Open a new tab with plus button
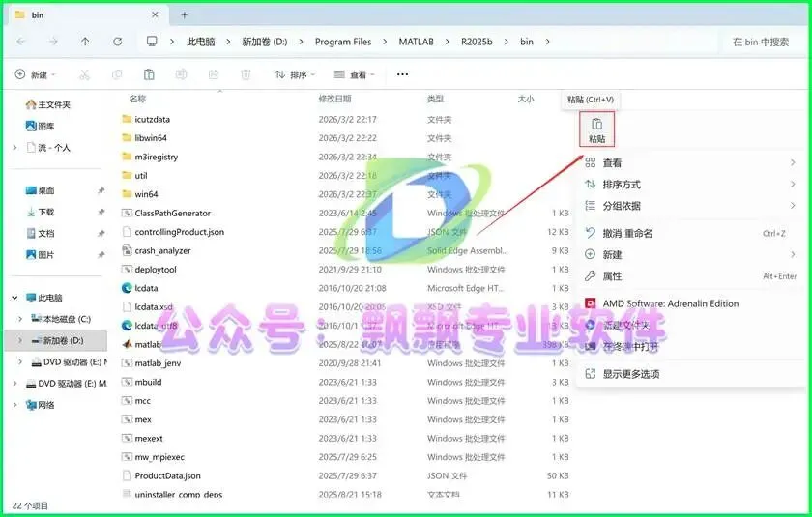The height and width of the screenshot is (517, 812). 184,15
